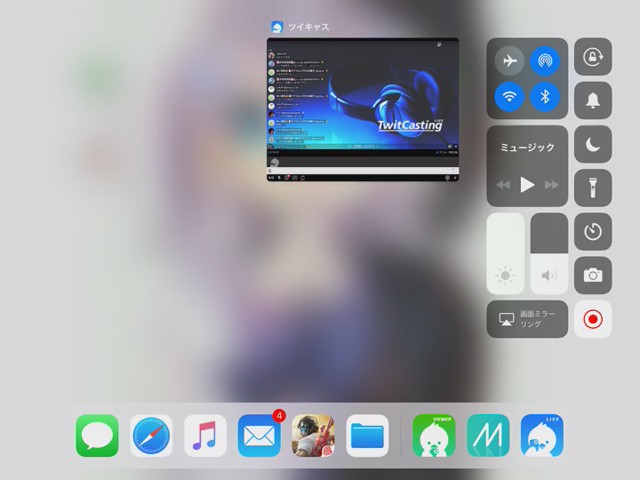Open green TwitCasting Viewer app
Screen dimensions: 640x480
click(x=434, y=436)
